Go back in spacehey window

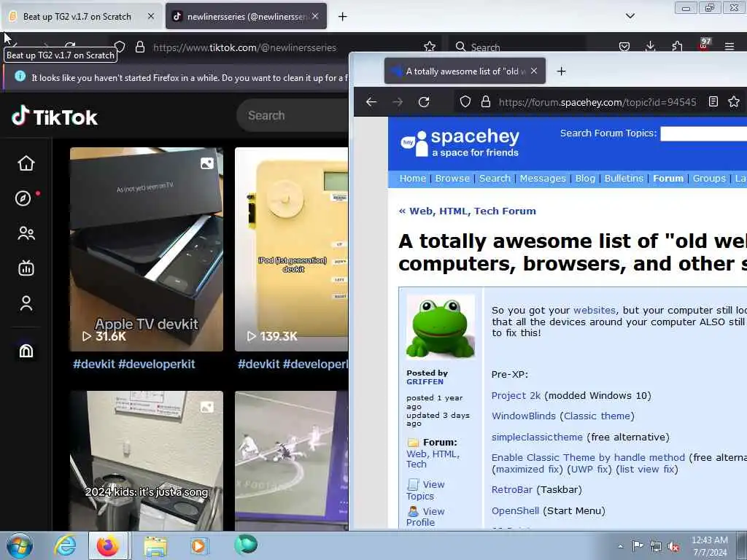371,101
